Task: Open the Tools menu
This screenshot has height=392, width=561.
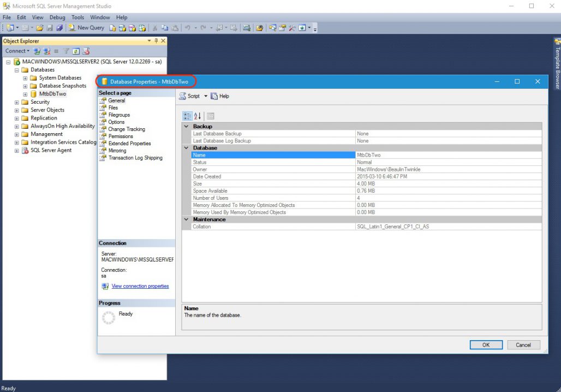Action: click(x=77, y=17)
